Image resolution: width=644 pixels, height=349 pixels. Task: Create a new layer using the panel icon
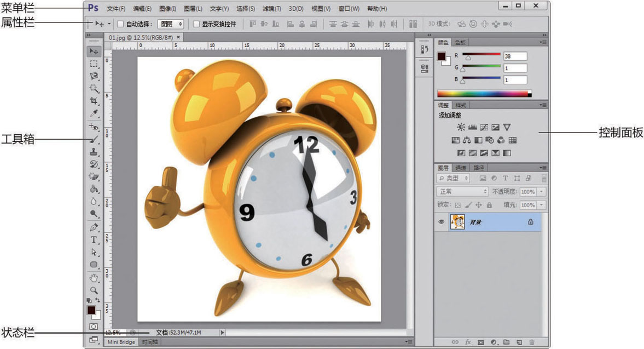519,342
